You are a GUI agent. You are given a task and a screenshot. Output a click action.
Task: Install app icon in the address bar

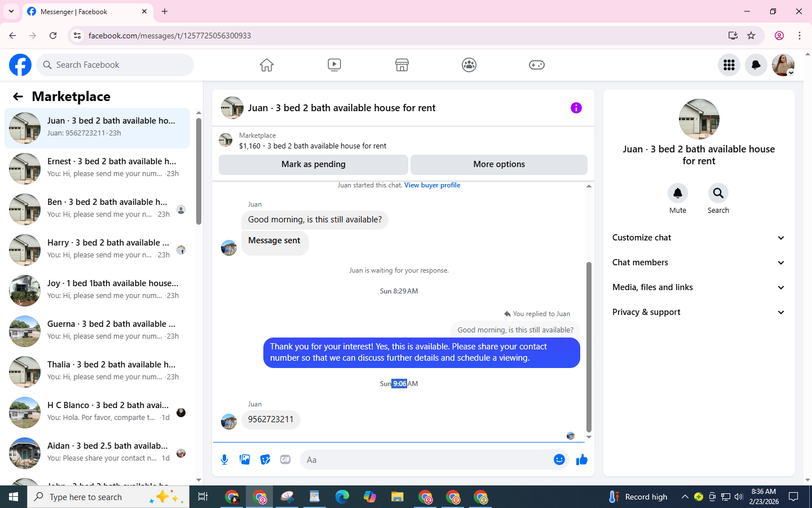[x=733, y=36]
